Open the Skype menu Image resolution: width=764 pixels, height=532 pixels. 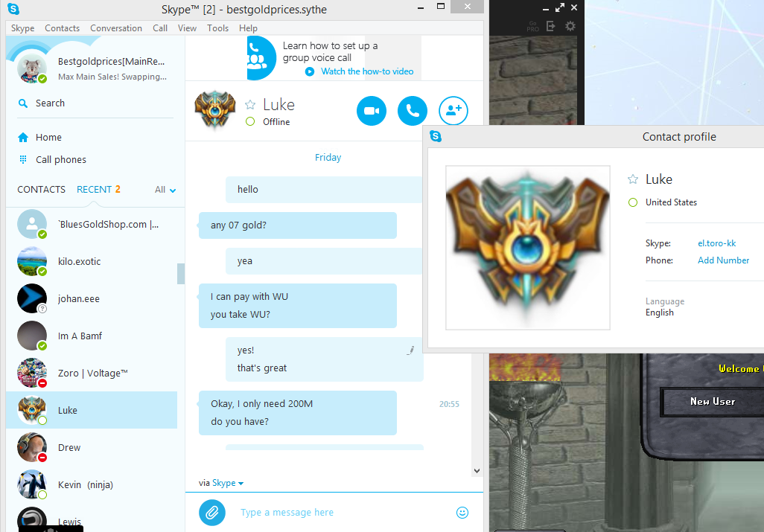coord(22,28)
